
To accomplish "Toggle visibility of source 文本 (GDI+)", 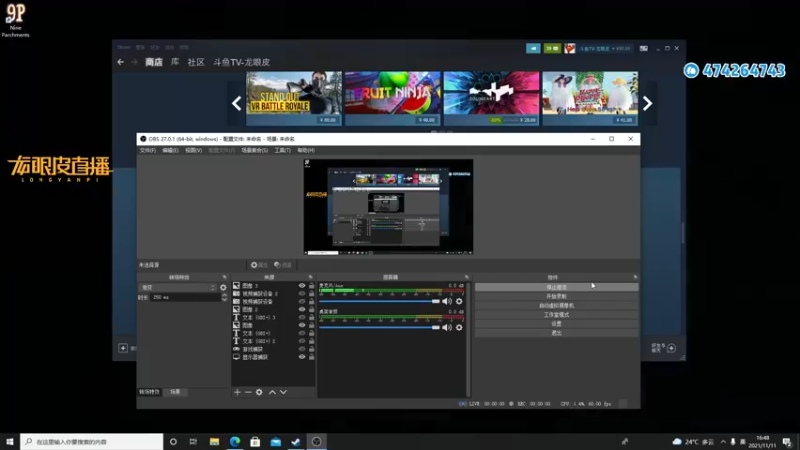I will [x=302, y=333].
